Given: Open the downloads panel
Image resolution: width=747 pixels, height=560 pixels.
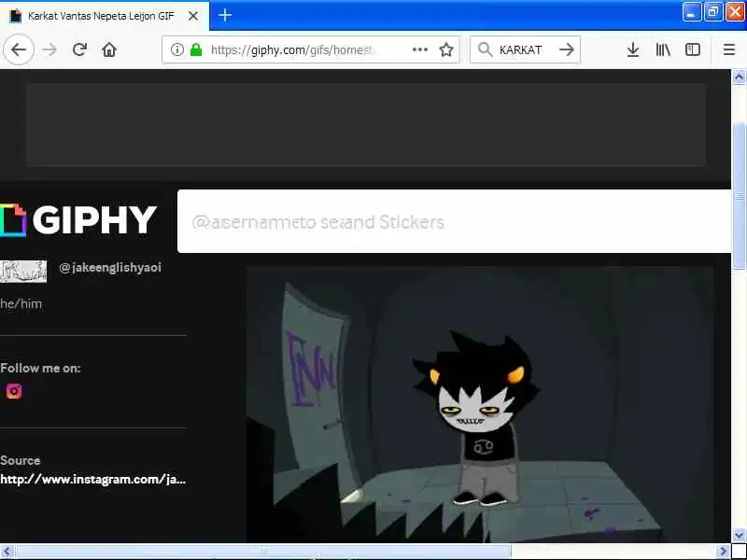Looking at the screenshot, I should click(x=633, y=49).
